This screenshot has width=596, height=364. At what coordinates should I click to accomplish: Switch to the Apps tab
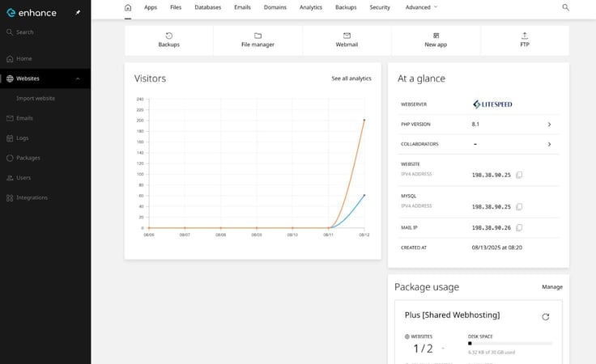(151, 7)
